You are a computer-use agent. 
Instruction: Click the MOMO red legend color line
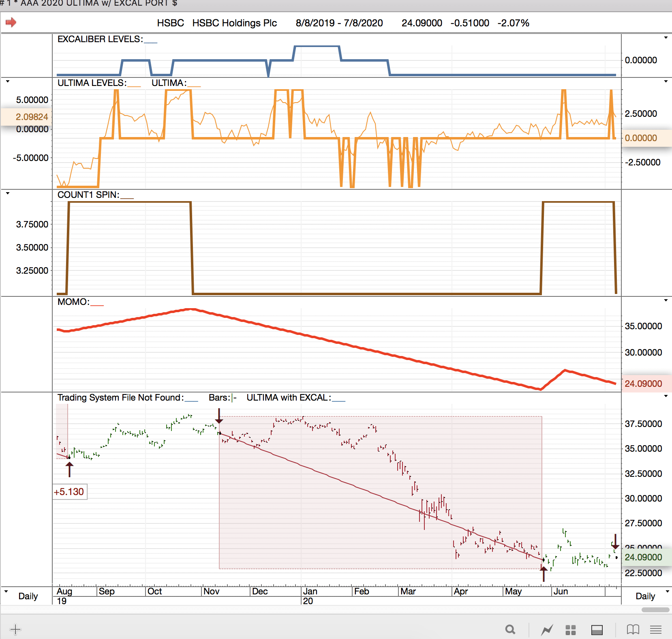point(97,305)
